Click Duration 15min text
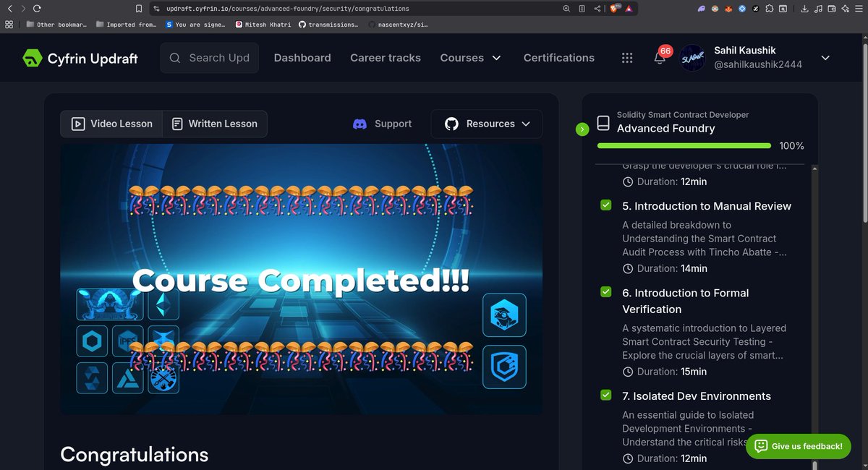The image size is (868, 470). click(665, 372)
